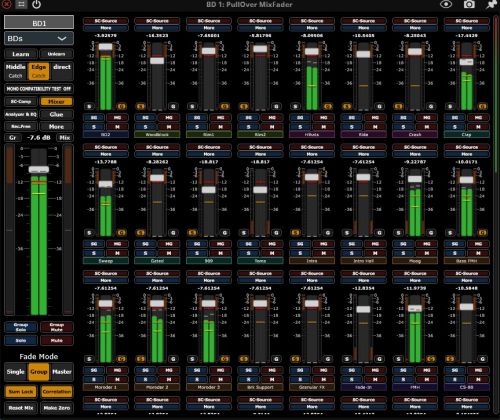Click the red X icon at top left
The width and height of the screenshot is (500, 420).
click(x=6, y=4)
